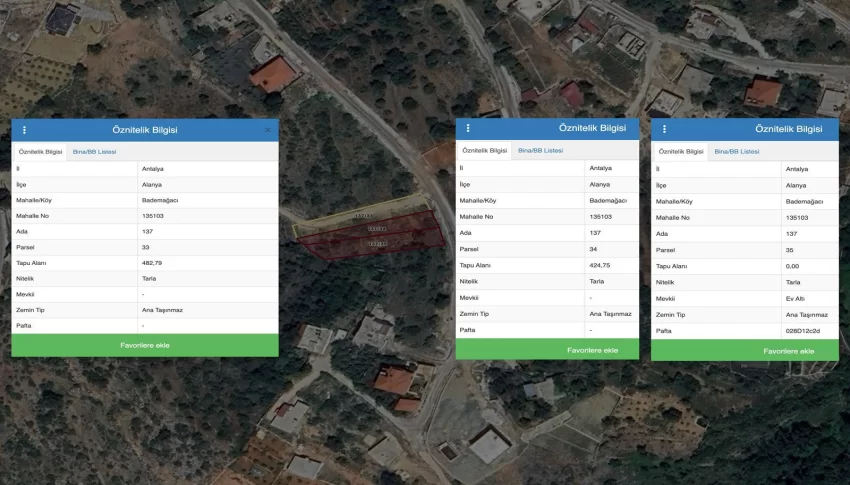
Task: Click Tapu Alanı value 482,79
Action: [156, 262]
